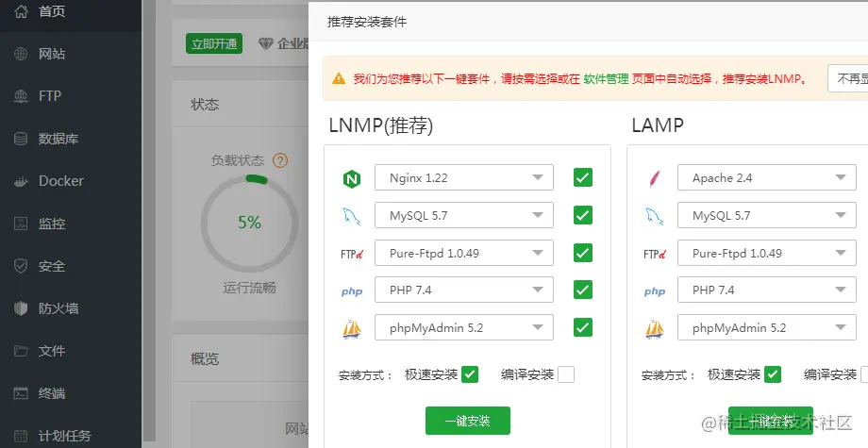This screenshot has height=448, width=868.
Task: Click the phpMyAdmin sailboat icon in LNMP
Action: pyautogui.click(x=352, y=328)
